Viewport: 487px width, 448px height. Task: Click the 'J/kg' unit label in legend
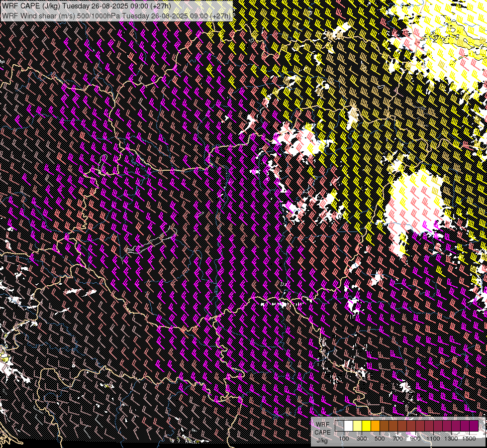(x=322, y=441)
